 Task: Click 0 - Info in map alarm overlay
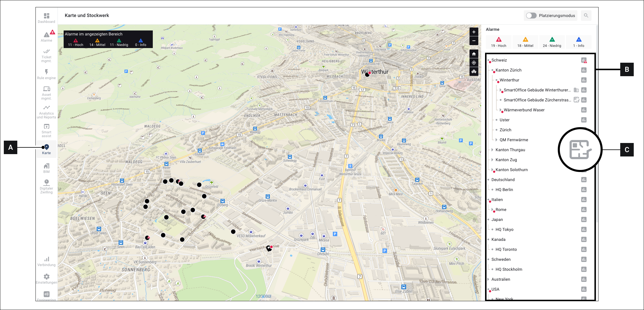[140, 43]
